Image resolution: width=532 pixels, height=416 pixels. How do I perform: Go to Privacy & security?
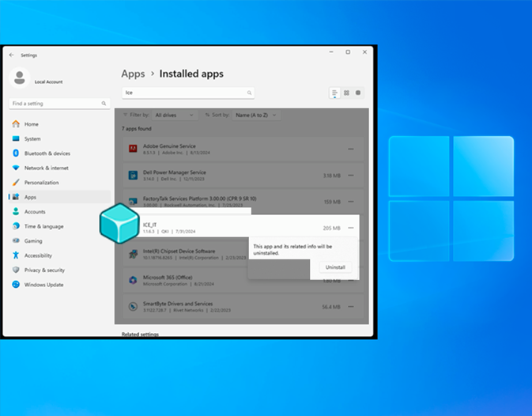59,270
